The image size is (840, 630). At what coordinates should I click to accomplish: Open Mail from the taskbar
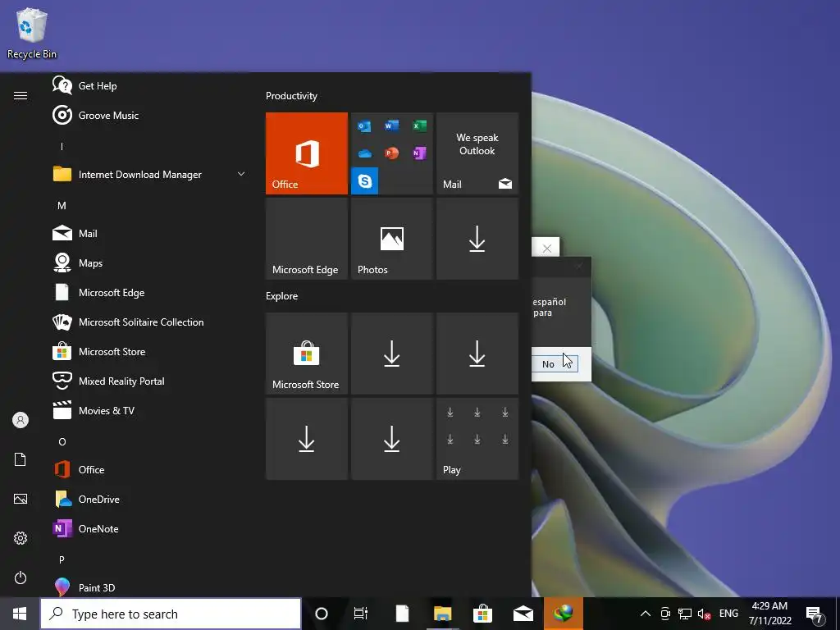pos(523,614)
